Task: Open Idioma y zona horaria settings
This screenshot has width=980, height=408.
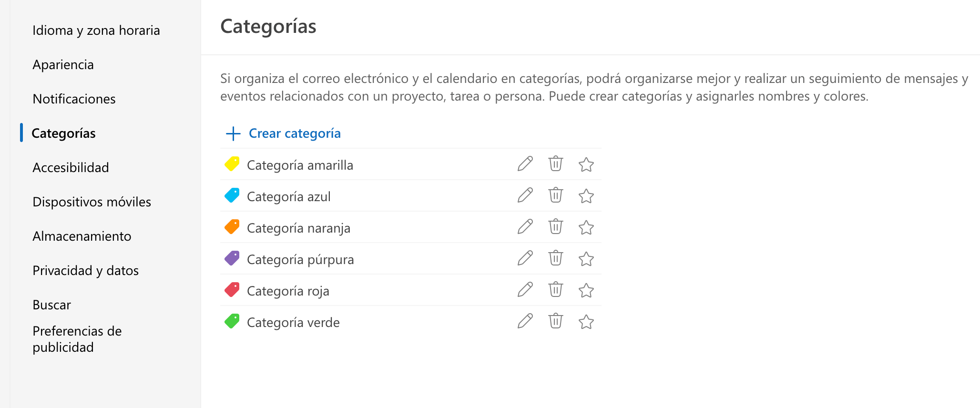Action: [x=96, y=31]
